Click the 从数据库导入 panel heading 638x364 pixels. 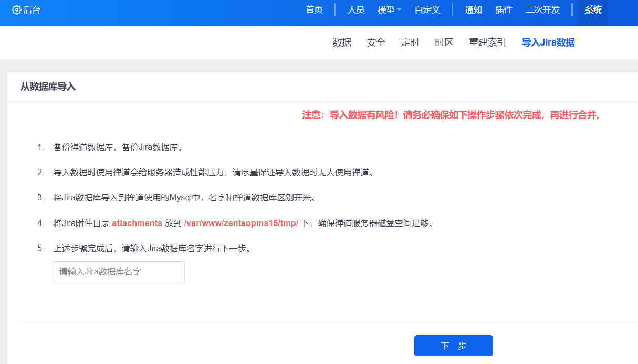48,87
